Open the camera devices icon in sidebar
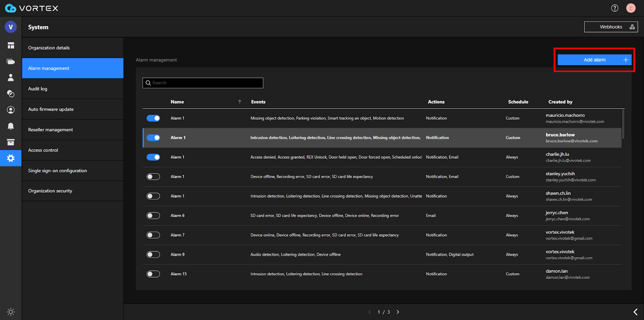644x320 pixels. (11, 62)
